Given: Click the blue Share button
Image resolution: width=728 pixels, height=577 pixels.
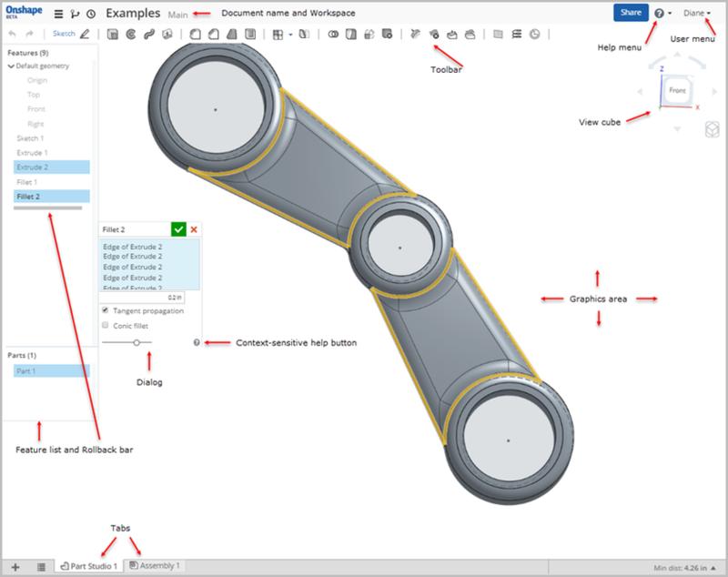Looking at the screenshot, I should click(x=630, y=13).
